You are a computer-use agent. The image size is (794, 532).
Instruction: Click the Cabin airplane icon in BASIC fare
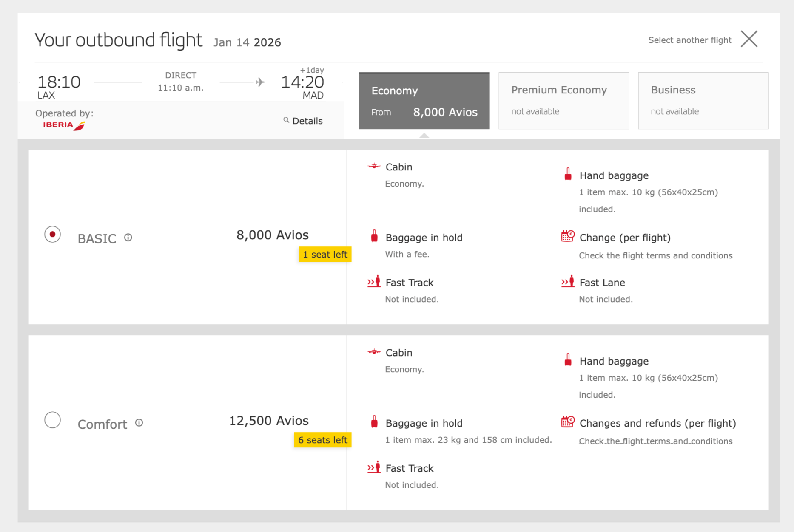(x=374, y=166)
